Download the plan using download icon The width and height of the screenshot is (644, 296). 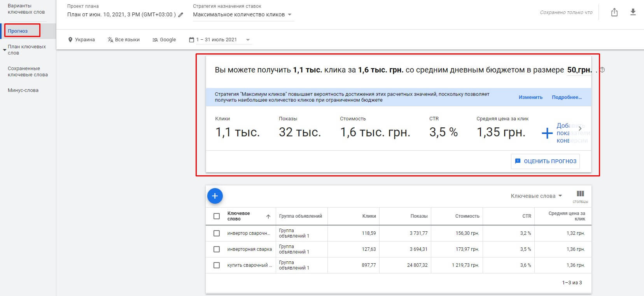coord(633,12)
